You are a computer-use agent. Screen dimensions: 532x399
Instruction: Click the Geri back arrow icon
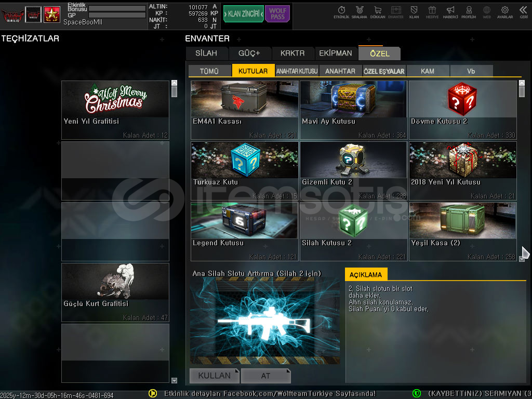[523, 12]
